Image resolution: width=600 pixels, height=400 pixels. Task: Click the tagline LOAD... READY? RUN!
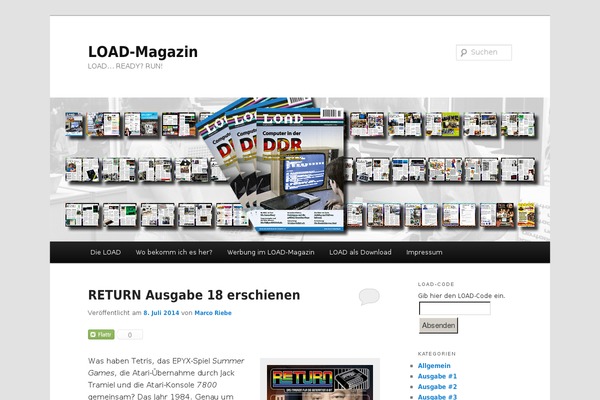[125, 66]
